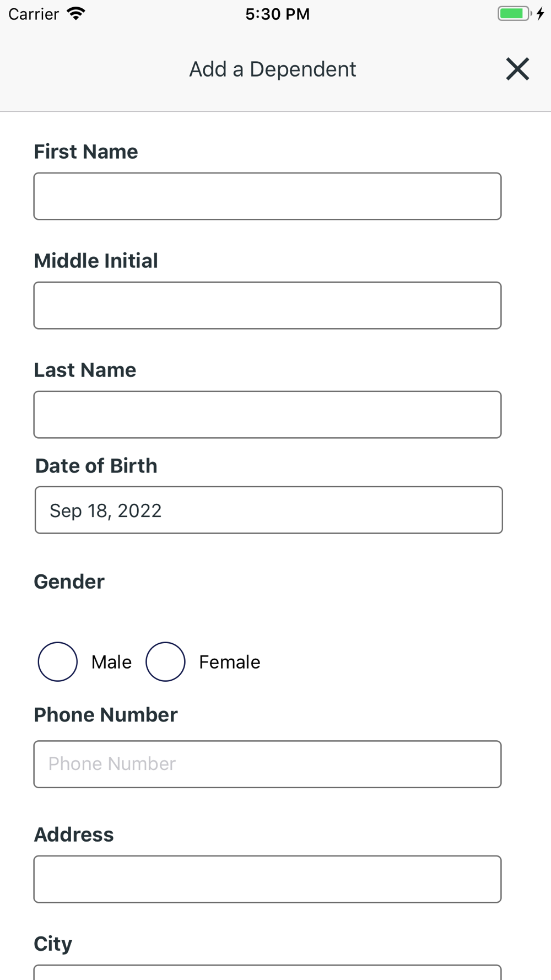This screenshot has width=551, height=980.
Task: Tap the Date of Birth label
Action: coord(96,466)
